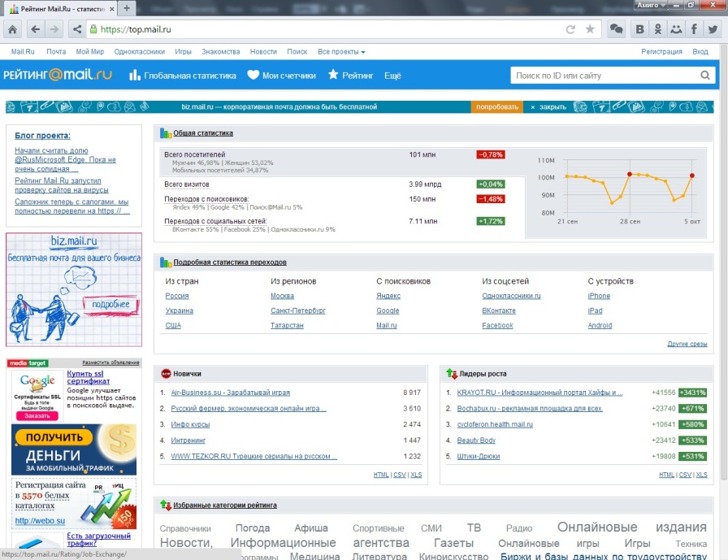Download the 'Новички' list as CSV

click(400, 475)
